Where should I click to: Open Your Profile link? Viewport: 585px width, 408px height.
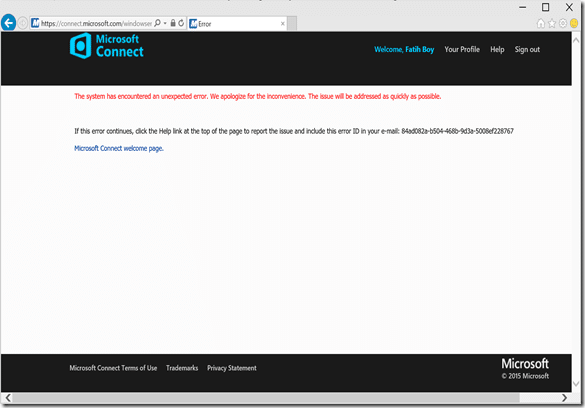tap(462, 50)
